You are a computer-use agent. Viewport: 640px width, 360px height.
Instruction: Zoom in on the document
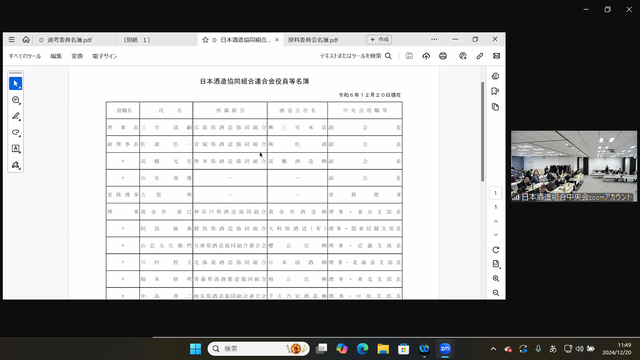coord(496,278)
